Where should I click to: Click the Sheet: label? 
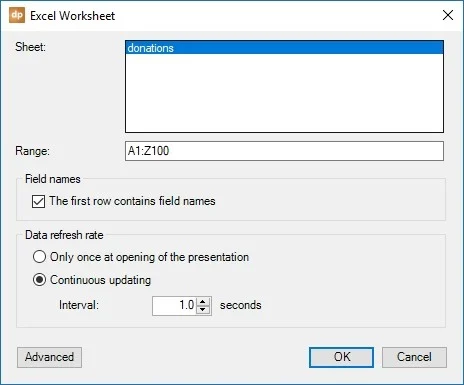30,47
